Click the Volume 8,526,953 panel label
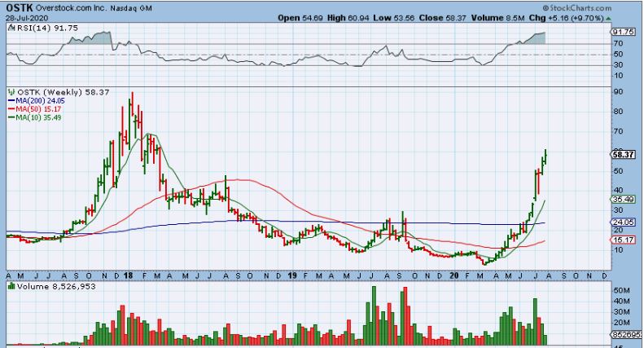The image size is (644, 348). point(56,286)
